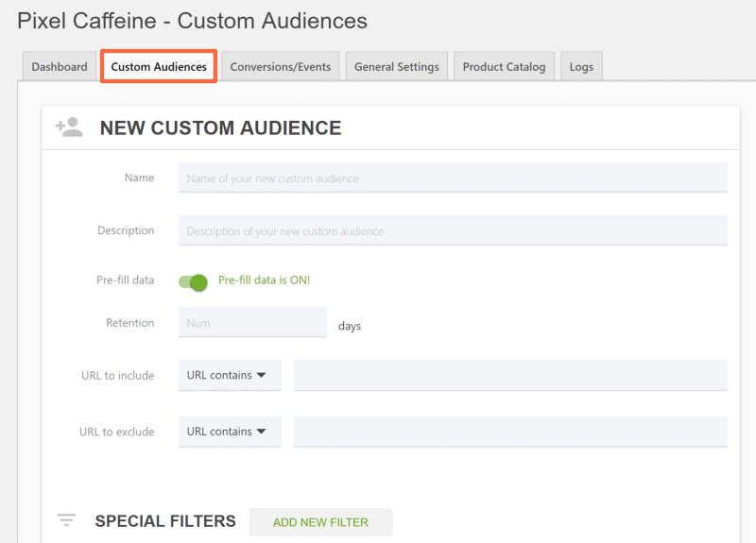Click the 'Pre-fill data is ON!' status text
Image resolution: width=756 pixels, height=543 pixels.
click(x=265, y=280)
